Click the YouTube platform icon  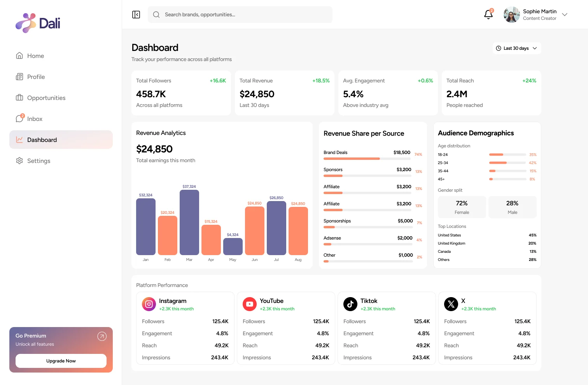tap(249, 304)
